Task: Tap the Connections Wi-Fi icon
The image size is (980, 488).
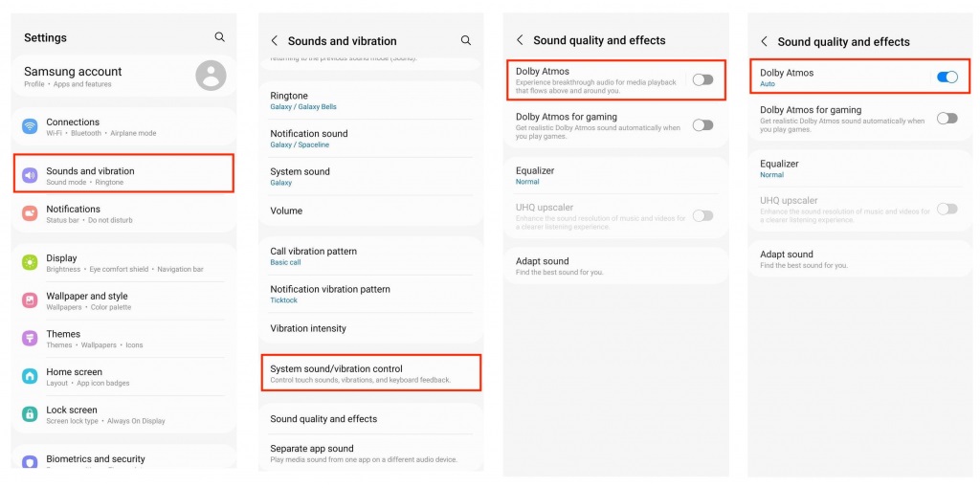Action: tap(30, 126)
